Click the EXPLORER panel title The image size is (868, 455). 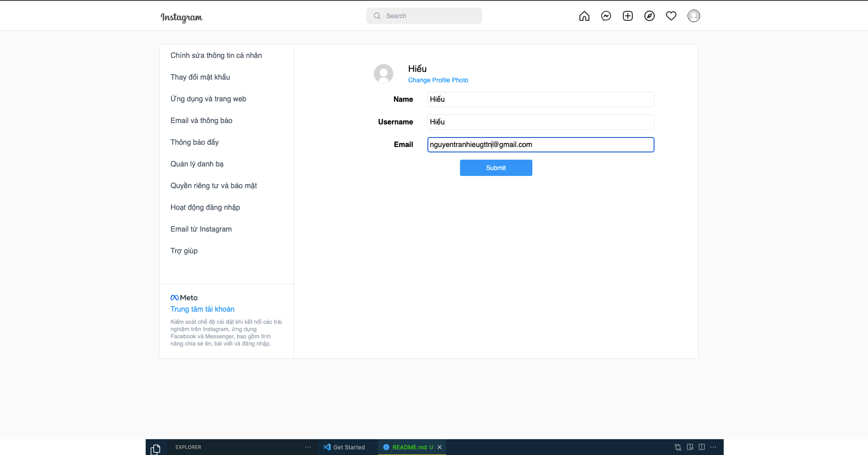(188, 447)
